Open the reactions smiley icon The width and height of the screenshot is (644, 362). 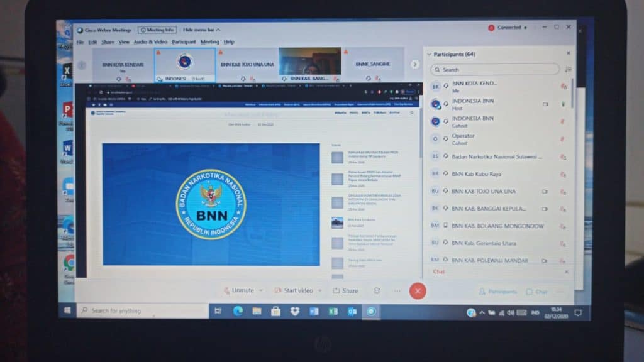[x=377, y=290]
